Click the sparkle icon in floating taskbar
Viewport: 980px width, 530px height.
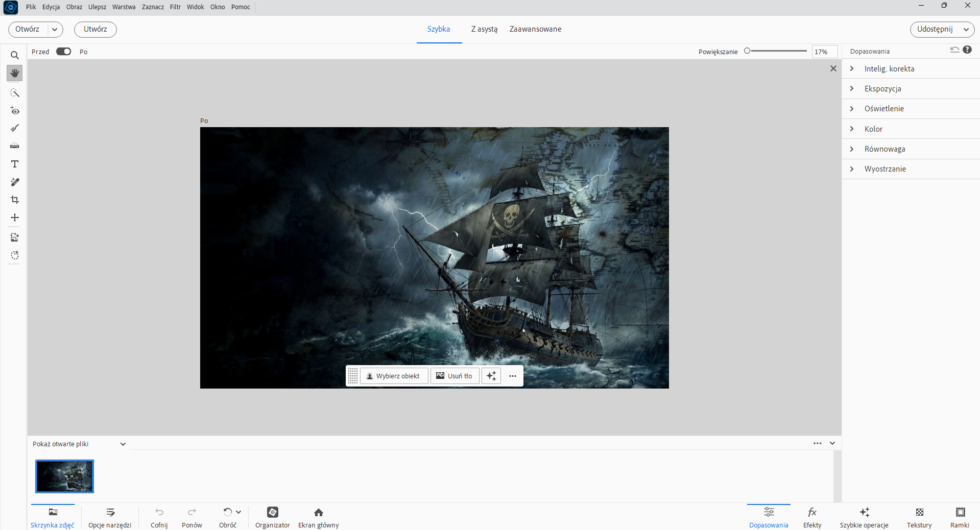coord(491,376)
